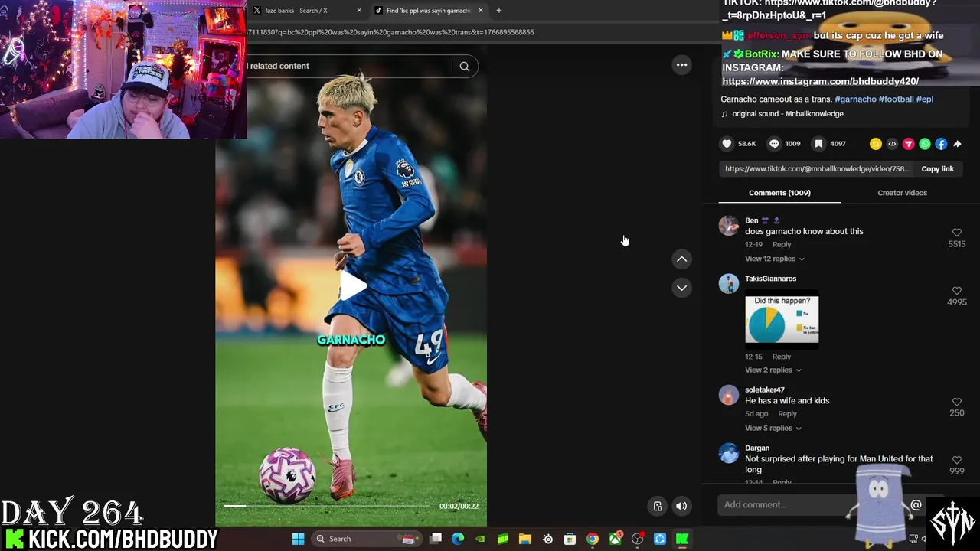Open OBS Studio from the taskbar
This screenshot has width=980, height=551.
coord(637,539)
